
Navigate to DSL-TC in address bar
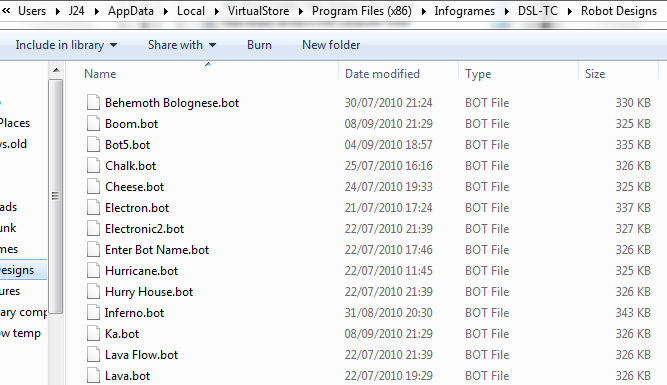(x=538, y=11)
